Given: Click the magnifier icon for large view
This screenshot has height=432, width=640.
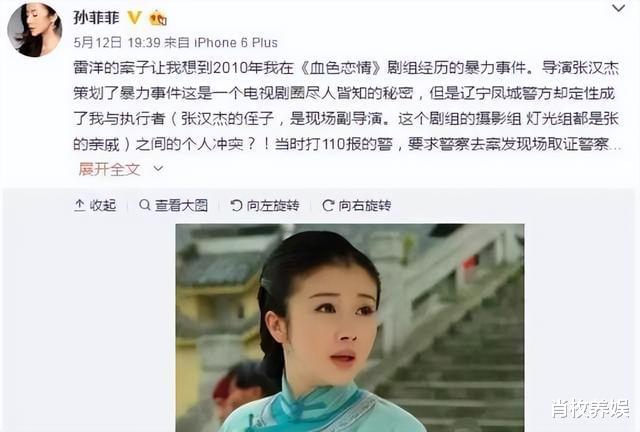Looking at the screenshot, I should 144,205.
